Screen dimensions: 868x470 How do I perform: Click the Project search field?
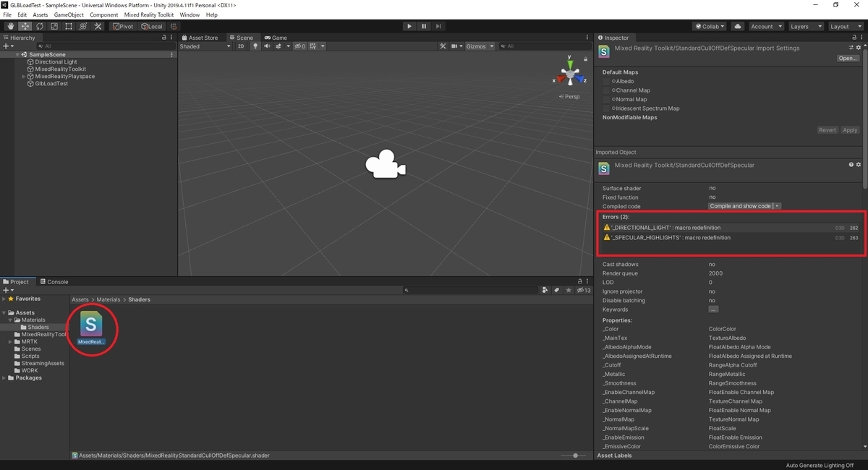[470, 290]
